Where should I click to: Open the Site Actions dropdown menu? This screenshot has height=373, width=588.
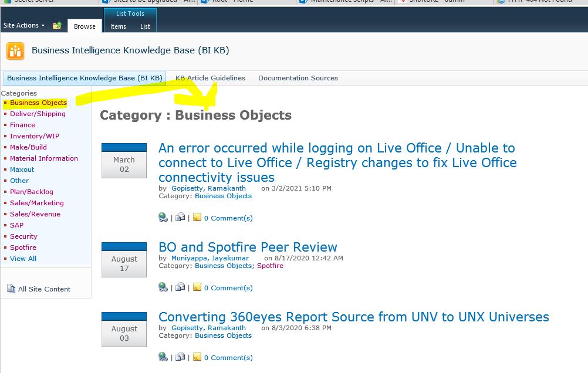24,25
